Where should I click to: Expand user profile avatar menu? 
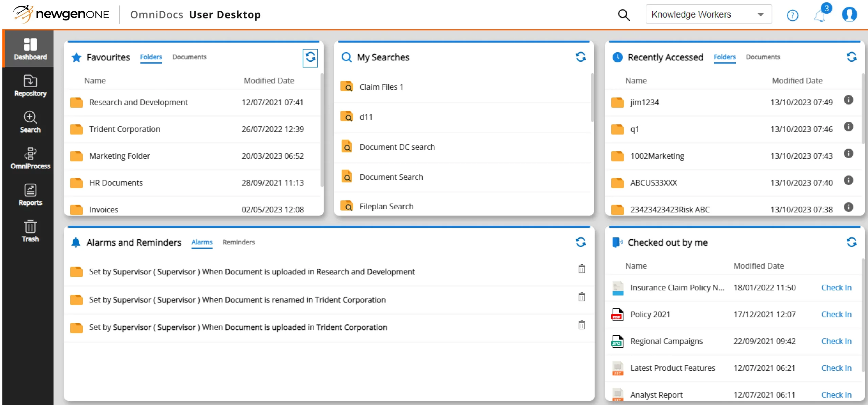click(851, 14)
